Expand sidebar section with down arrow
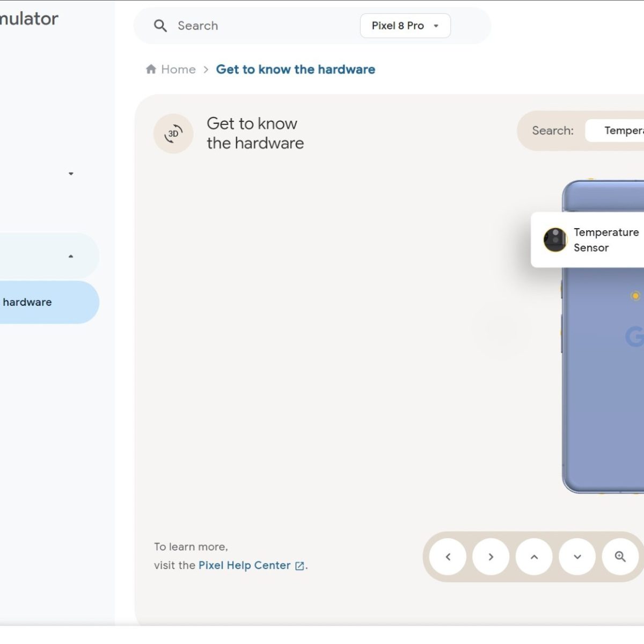The width and height of the screenshot is (644, 644). (71, 174)
